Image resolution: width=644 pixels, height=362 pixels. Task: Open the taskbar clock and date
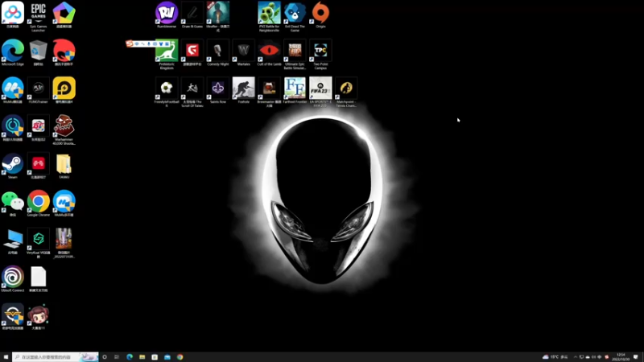[x=621, y=357]
